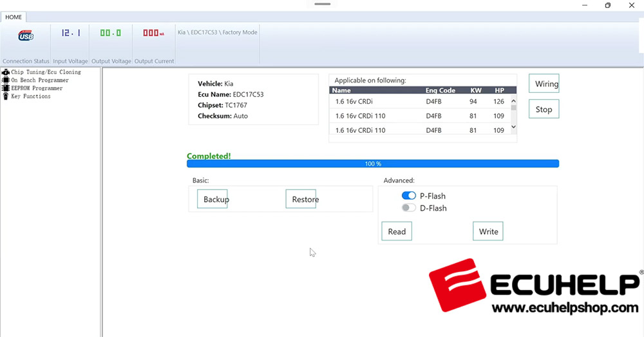The width and height of the screenshot is (644, 337).
Task: Click the vehicle list scroll down arrow
Action: point(513,127)
